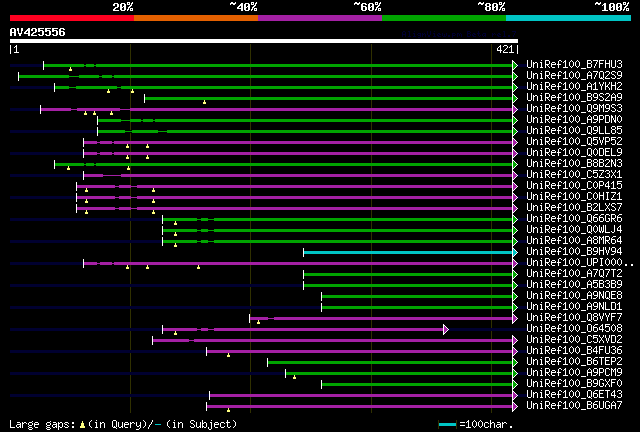Open the UniRef100_O64508 entry
Screen dimensions: 640x432
pyautogui.click(x=574, y=328)
